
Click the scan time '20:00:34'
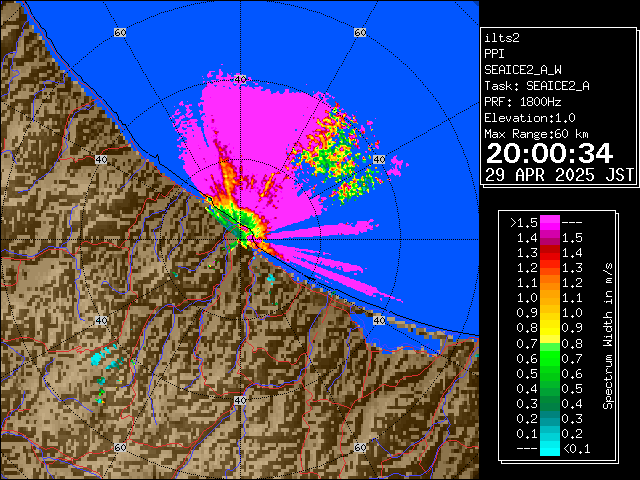[x=549, y=153]
